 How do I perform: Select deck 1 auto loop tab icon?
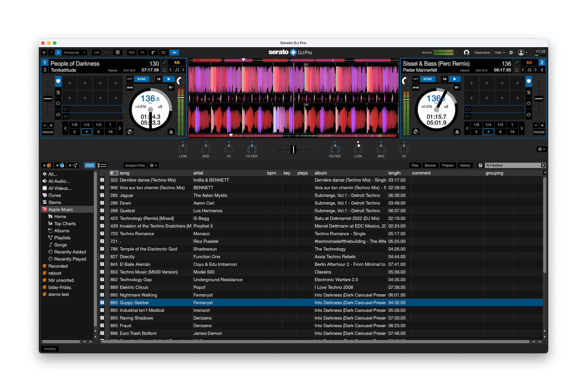(x=58, y=115)
